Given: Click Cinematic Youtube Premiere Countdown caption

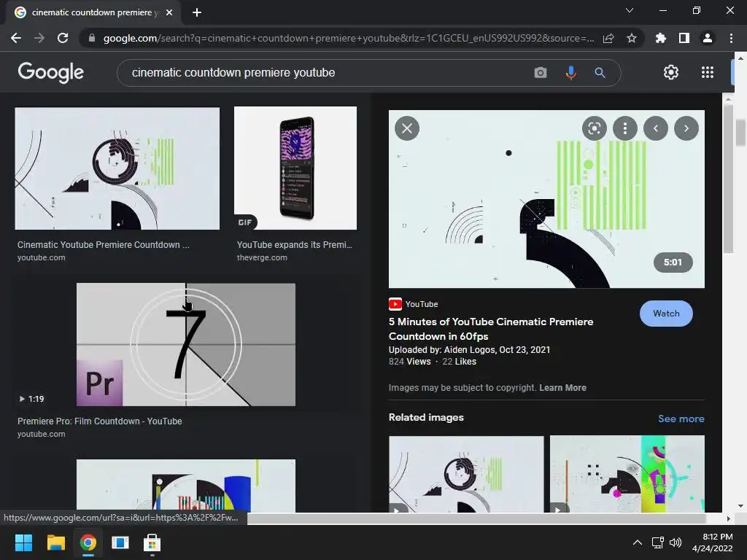Looking at the screenshot, I should pyautogui.click(x=104, y=245).
